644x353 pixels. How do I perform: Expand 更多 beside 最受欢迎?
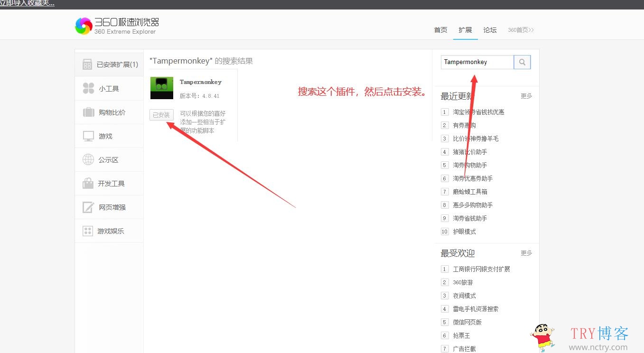(x=526, y=253)
